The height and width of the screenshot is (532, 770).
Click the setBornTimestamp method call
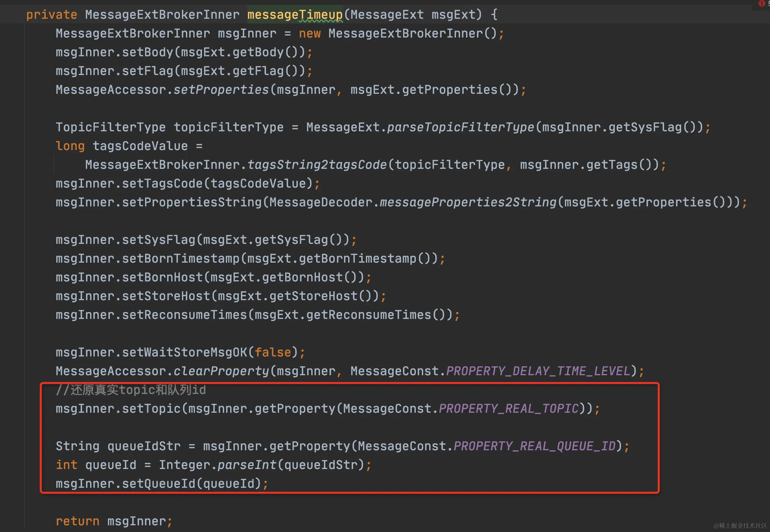point(180,259)
